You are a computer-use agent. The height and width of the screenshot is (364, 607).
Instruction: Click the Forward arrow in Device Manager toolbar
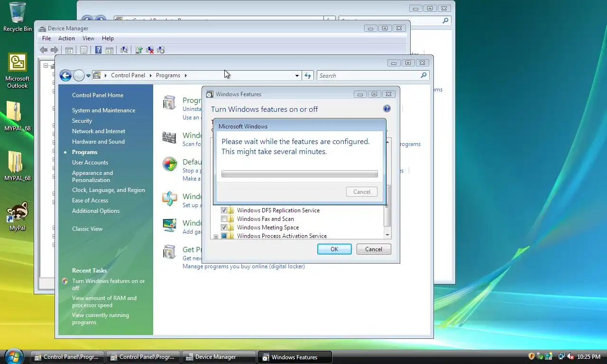point(55,50)
